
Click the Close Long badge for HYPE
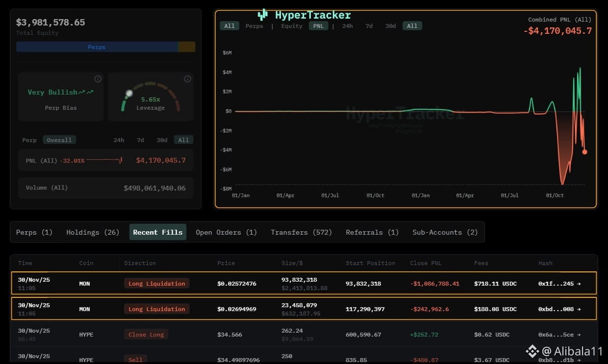[146, 335]
